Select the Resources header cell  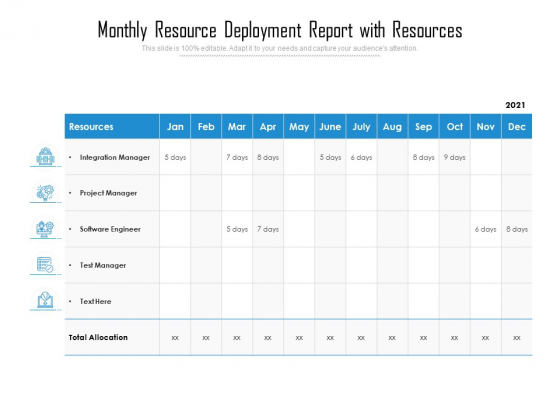click(x=112, y=126)
